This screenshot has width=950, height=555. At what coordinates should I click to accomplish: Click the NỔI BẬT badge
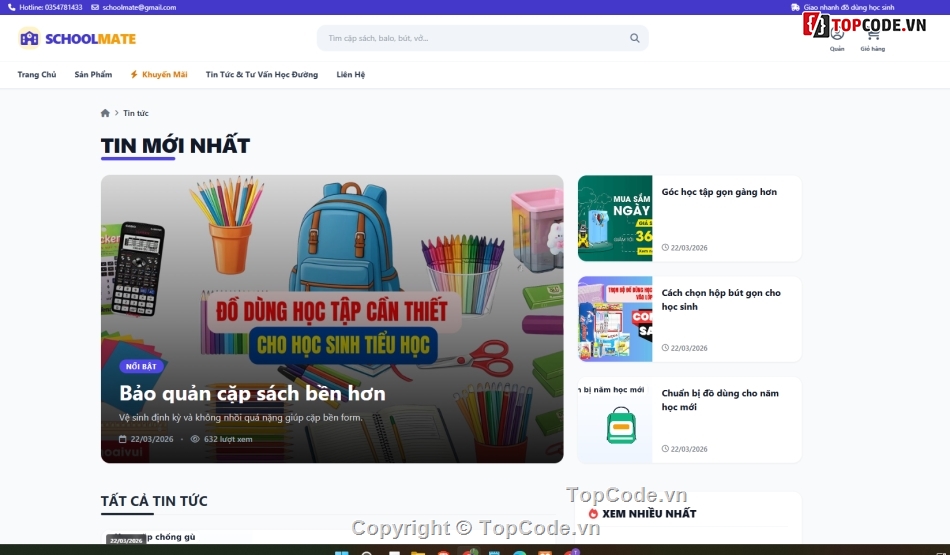tap(141, 367)
